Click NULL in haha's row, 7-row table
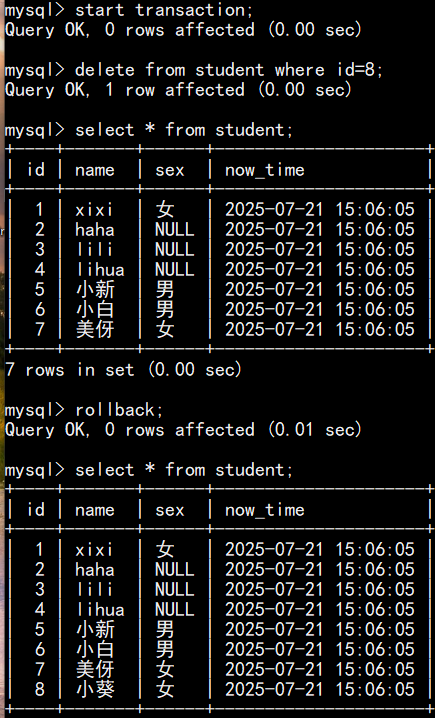This screenshot has width=435, height=718. pyautogui.click(x=174, y=229)
